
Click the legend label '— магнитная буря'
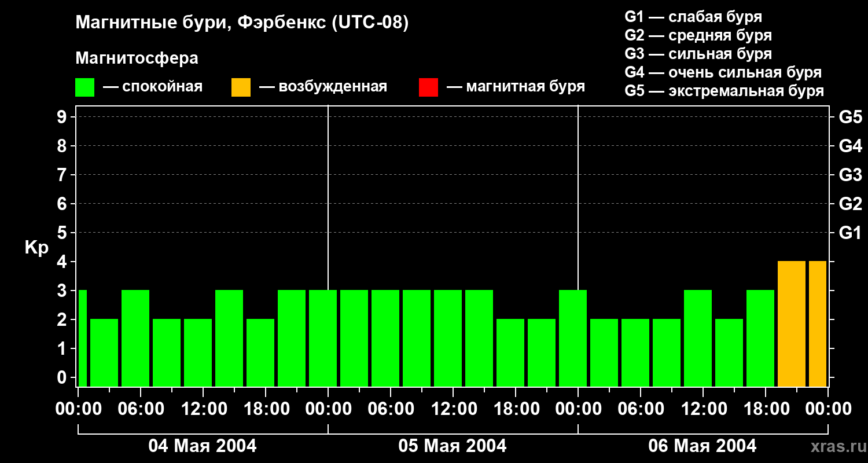(x=516, y=87)
